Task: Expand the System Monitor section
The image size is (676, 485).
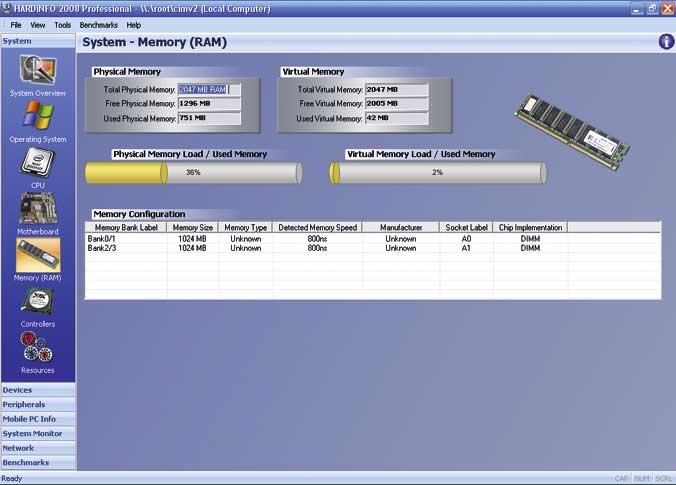Action: point(38,433)
